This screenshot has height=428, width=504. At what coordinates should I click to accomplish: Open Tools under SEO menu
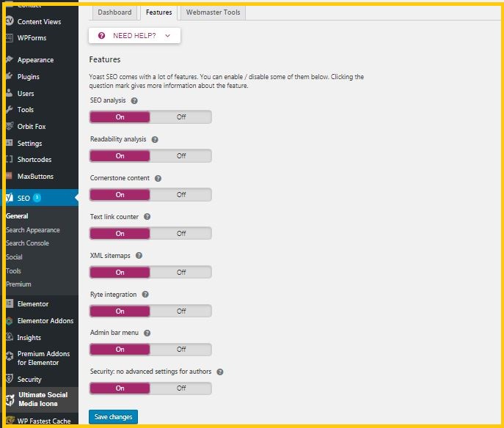coord(13,270)
